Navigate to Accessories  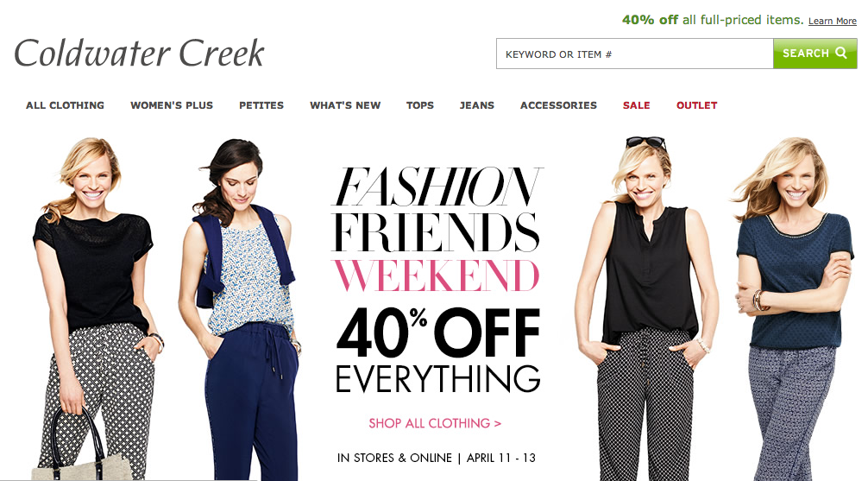(558, 105)
